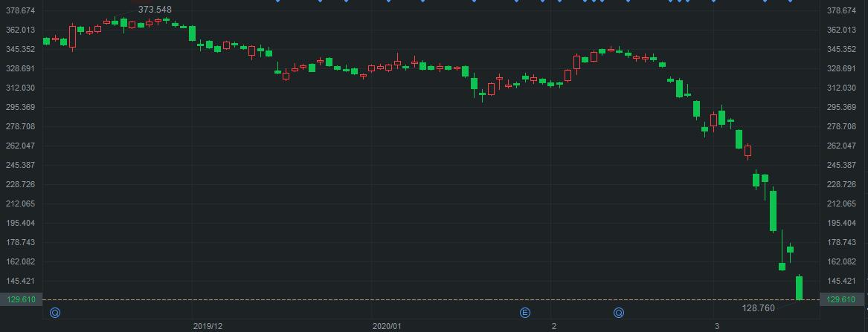Click the 2020/01 date label

(x=386, y=326)
